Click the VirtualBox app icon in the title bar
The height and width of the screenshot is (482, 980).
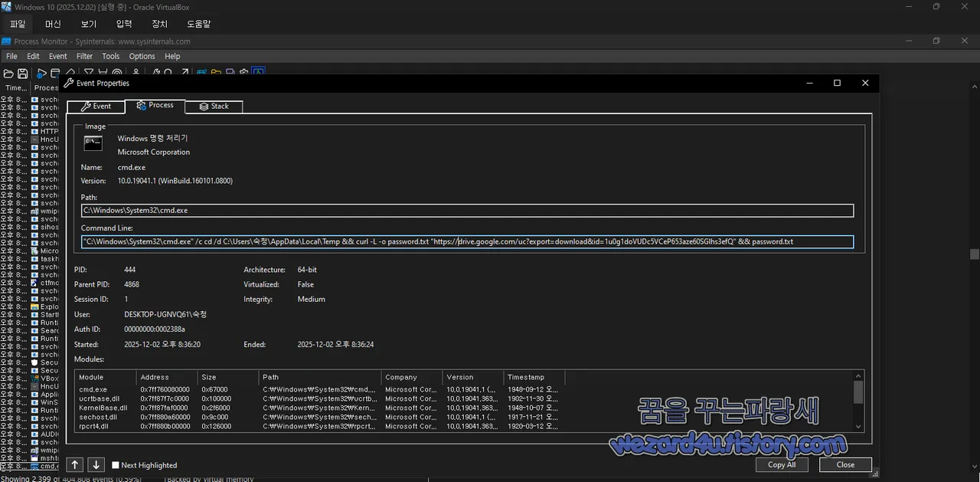coord(6,7)
